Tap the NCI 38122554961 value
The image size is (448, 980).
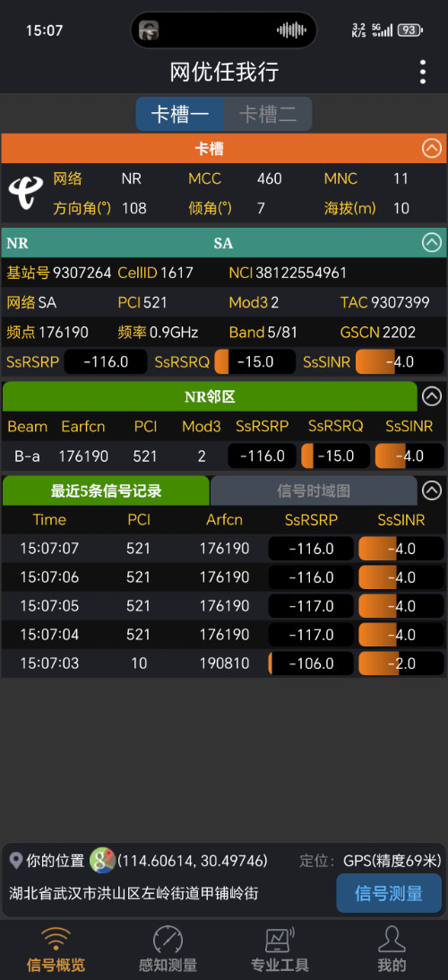tap(301, 273)
